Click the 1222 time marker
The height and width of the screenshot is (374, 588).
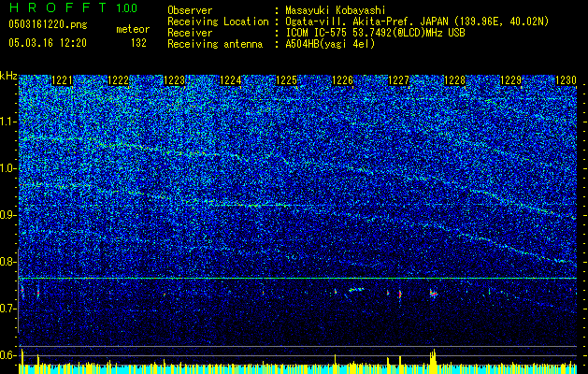point(118,80)
